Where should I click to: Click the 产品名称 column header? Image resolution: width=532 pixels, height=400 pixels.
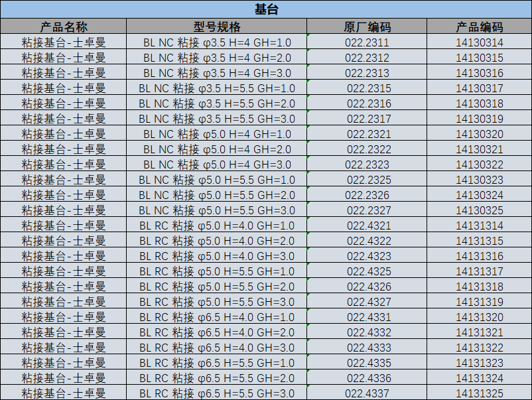pos(64,26)
